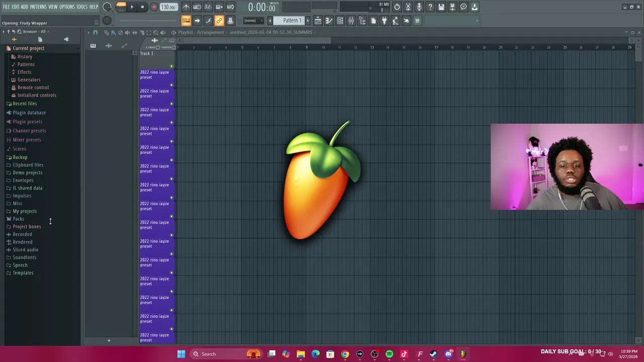Image resolution: width=644 pixels, height=362 pixels.
Task: Open Plugin database in browser
Action: click(x=29, y=113)
